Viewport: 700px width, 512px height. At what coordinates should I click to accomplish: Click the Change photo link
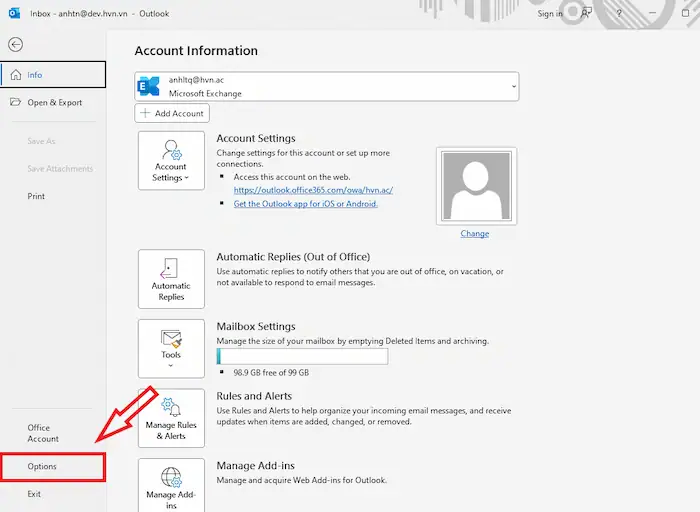(475, 233)
